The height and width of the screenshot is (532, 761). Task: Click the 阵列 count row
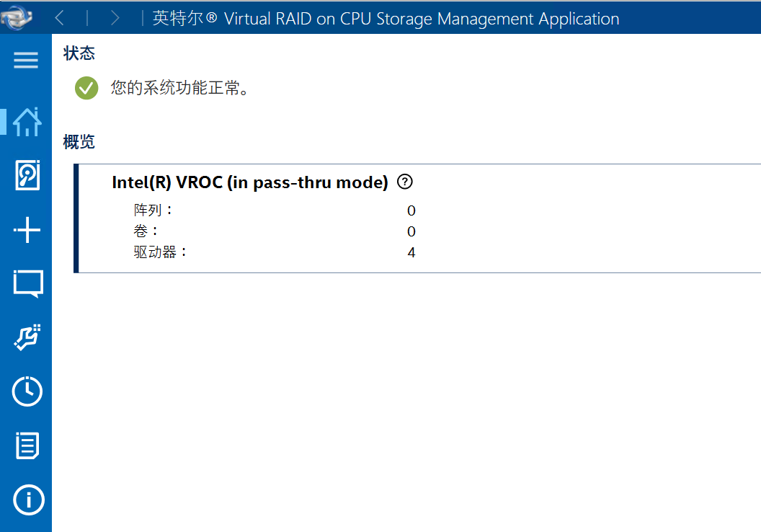275,210
